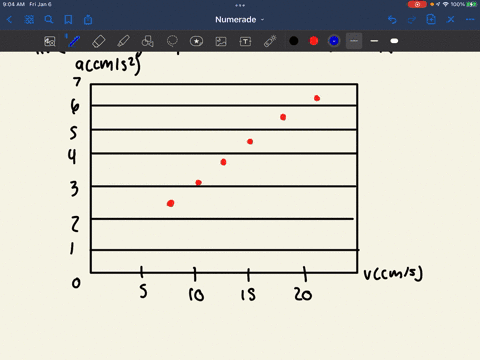Open the thumbnail grid view

(29, 20)
